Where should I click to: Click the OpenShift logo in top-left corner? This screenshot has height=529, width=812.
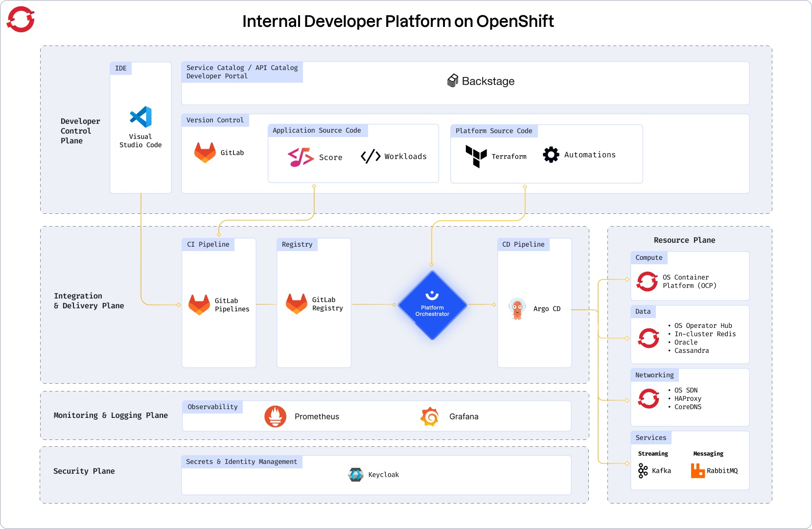pos(21,20)
